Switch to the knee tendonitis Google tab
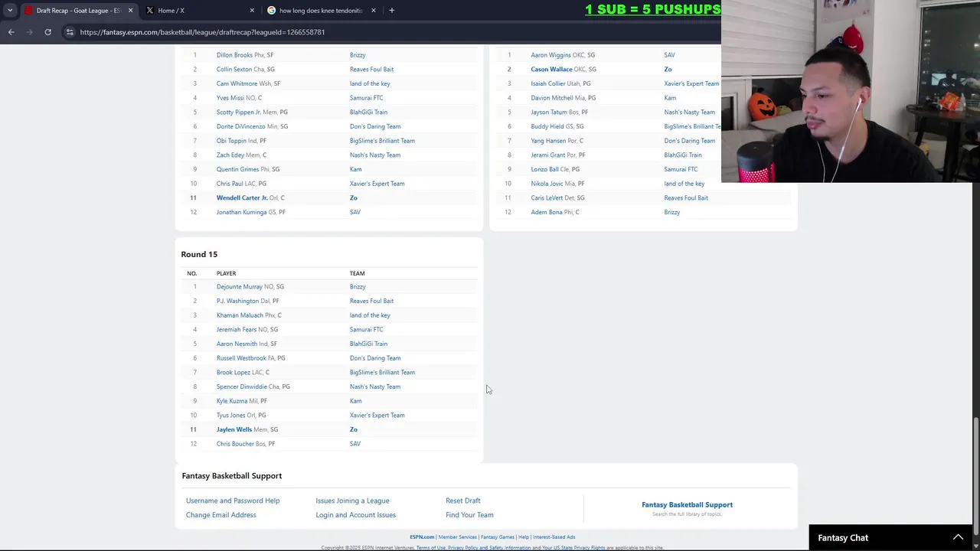Viewport: 980px width, 551px height. coord(322,11)
